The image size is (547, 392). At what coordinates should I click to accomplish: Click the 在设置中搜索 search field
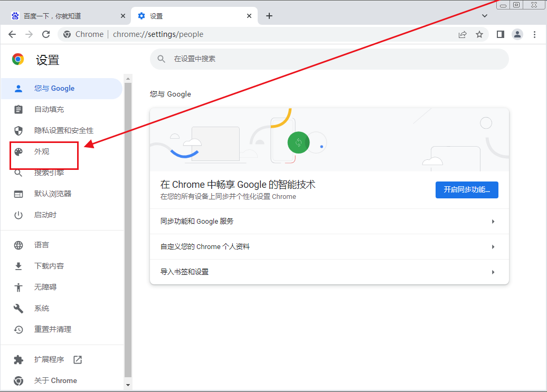[x=329, y=59]
